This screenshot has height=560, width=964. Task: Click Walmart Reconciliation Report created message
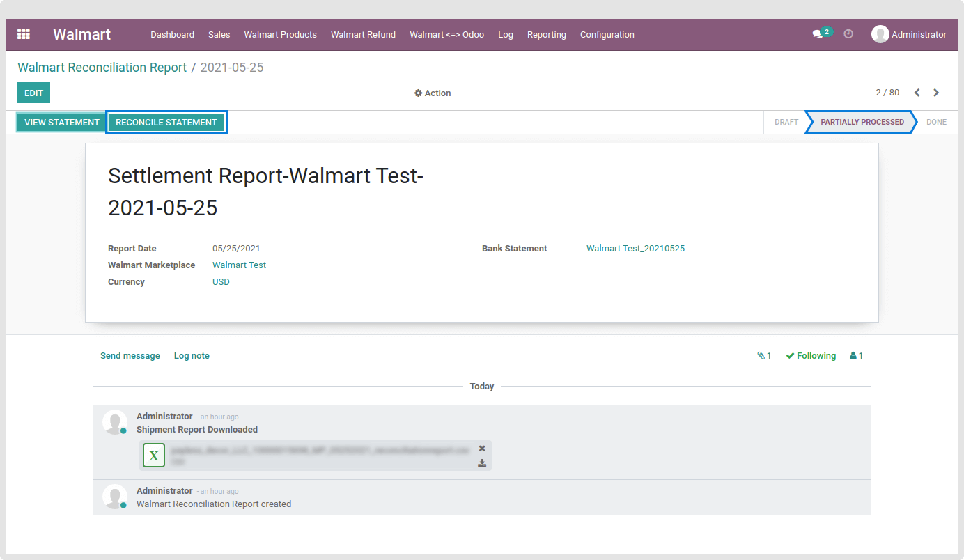pyautogui.click(x=214, y=504)
